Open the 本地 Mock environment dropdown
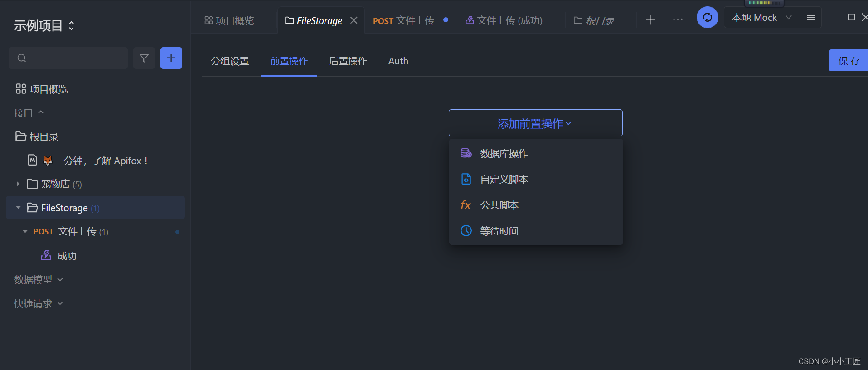Image resolution: width=868 pixels, height=370 pixels. click(762, 18)
